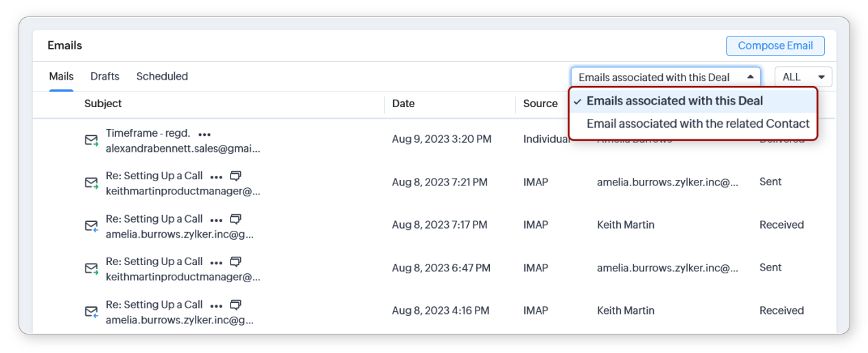Viewport: 868px width, 353px height.
Task: Click the Subject column header
Action: coord(103,104)
